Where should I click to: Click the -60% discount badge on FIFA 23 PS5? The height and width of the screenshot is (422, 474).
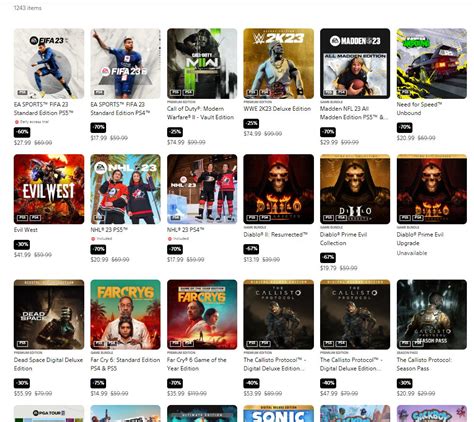[x=22, y=132]
